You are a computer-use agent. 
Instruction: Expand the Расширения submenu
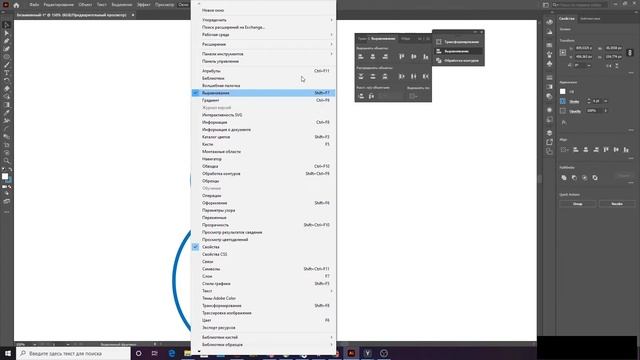263,44
